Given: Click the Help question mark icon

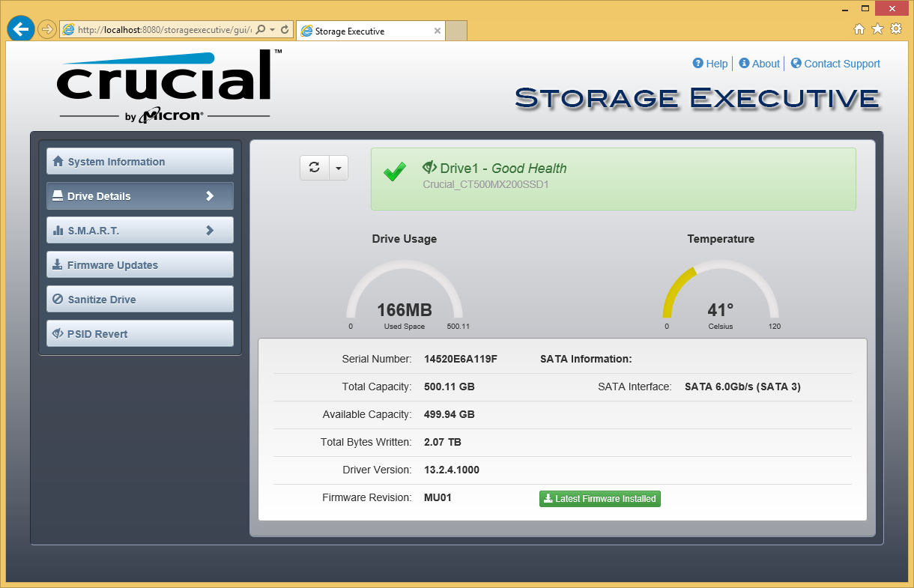Looking at the screenshot, I should coord(698,63).
